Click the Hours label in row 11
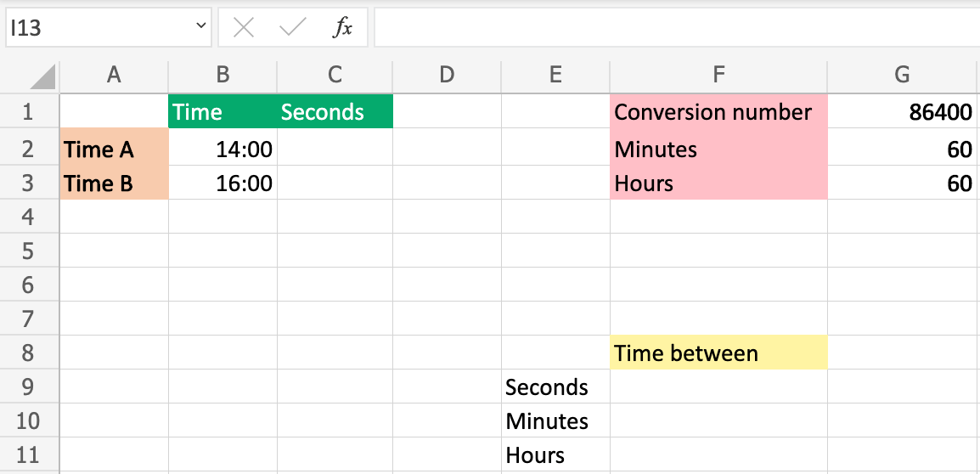Viewport: 980px width, 474px height. 555,455
